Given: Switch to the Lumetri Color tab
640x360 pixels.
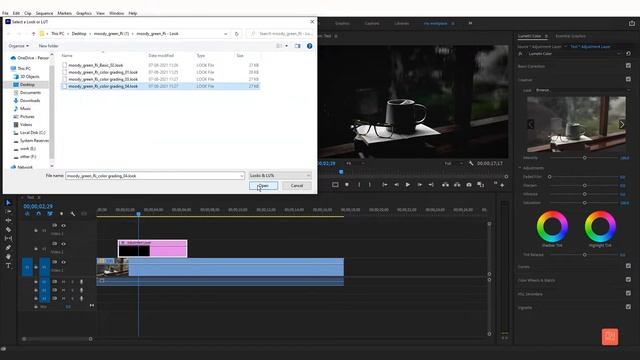Looking at the screenshot, I should pyautogui.click(x=529, y=36).
